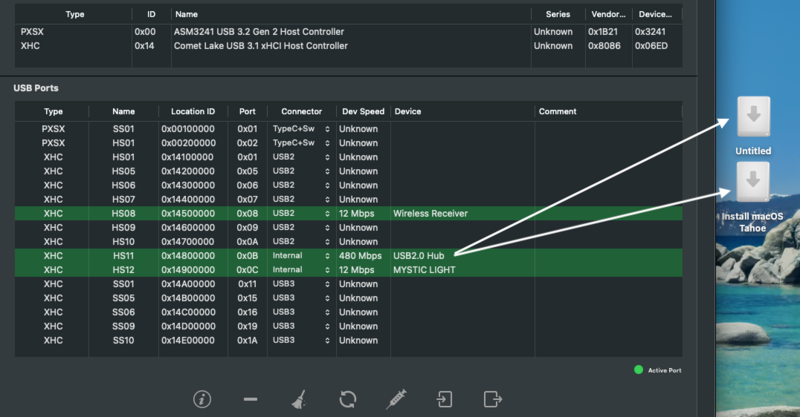This screenshot has width=800, height=417.
Task: Click the broom Clear All icon
Action: (299, 399)
